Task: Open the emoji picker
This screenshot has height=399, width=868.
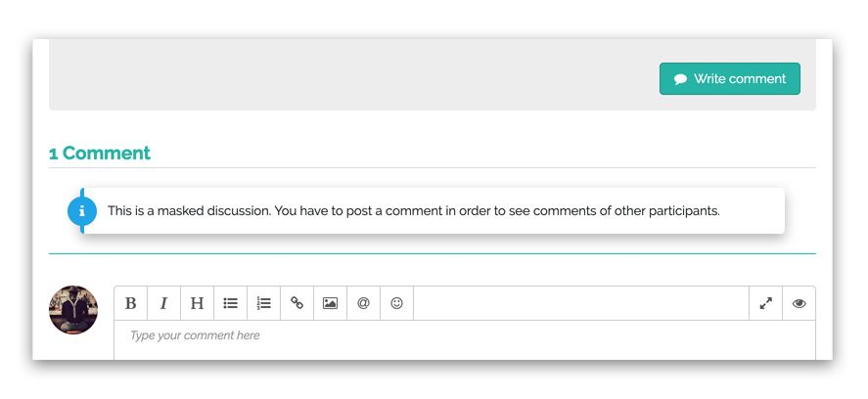Action: 396,303
